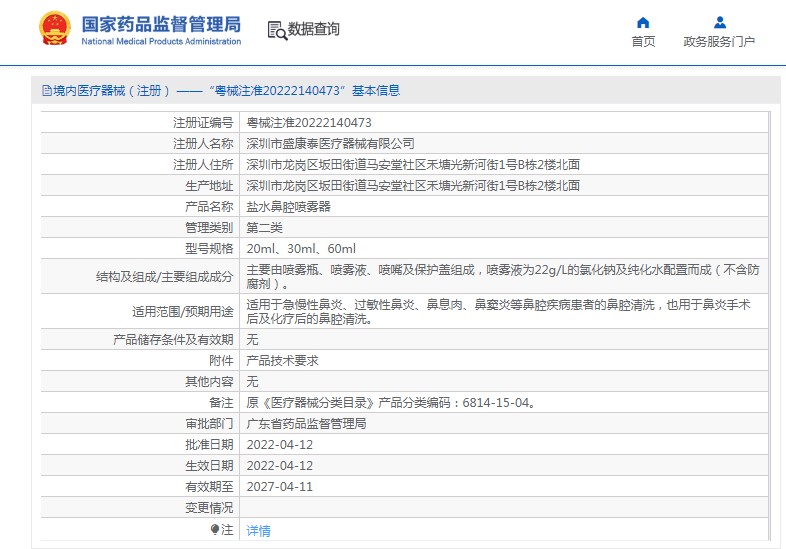Click the 管理类别 label
Image resolution: width=786 pixels, height=549 pixels.
[209, 228]
